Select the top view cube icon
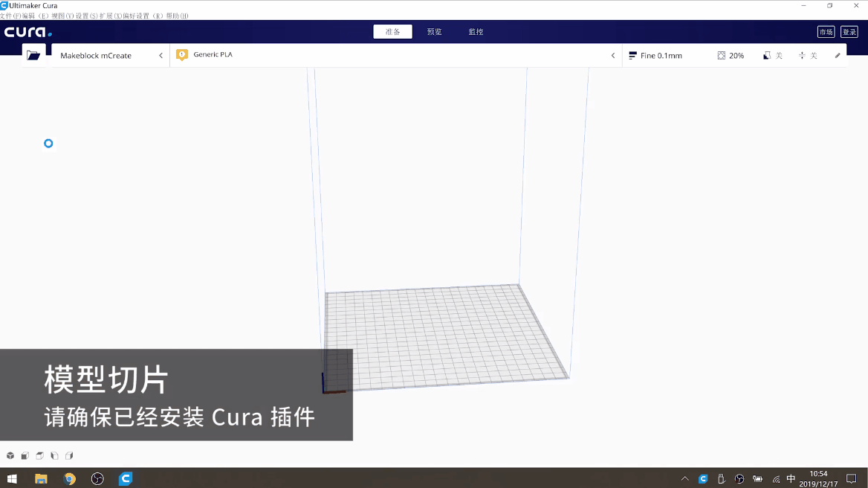868x488 pixels. click(x=40, y=456)
